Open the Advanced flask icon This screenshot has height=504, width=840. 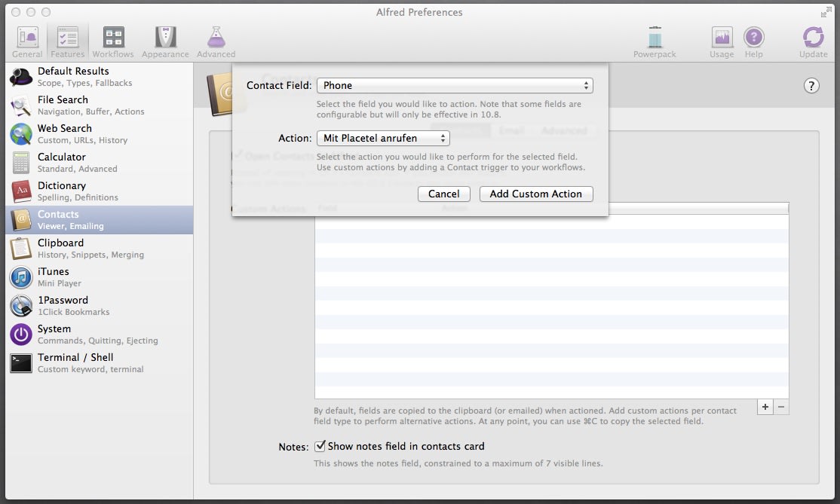point(216,38)
